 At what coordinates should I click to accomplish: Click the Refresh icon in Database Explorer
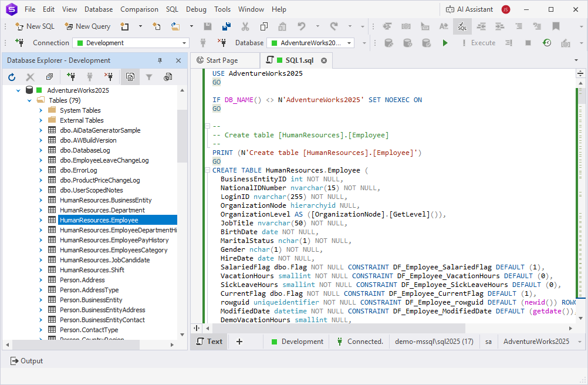point(12,77)
